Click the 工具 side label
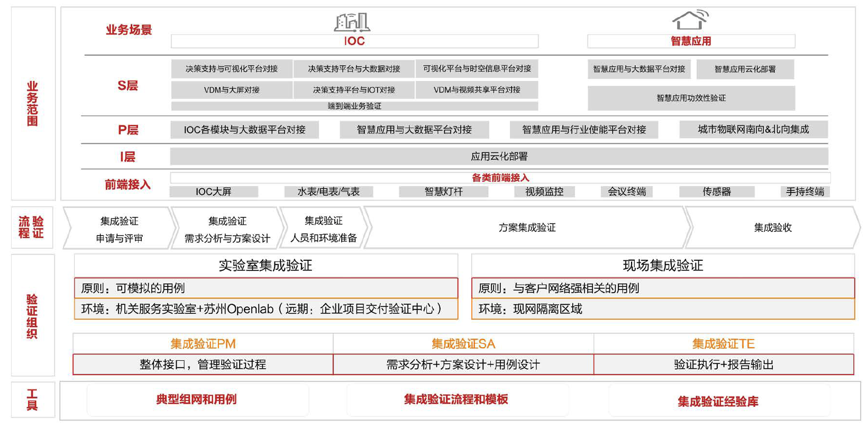868x427 pixels. coord(32,401)
